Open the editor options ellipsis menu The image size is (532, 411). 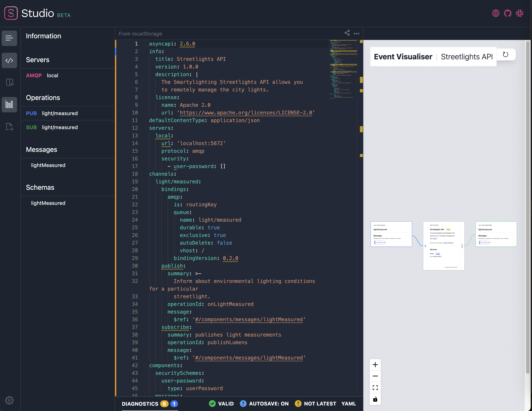pos(356,34)
